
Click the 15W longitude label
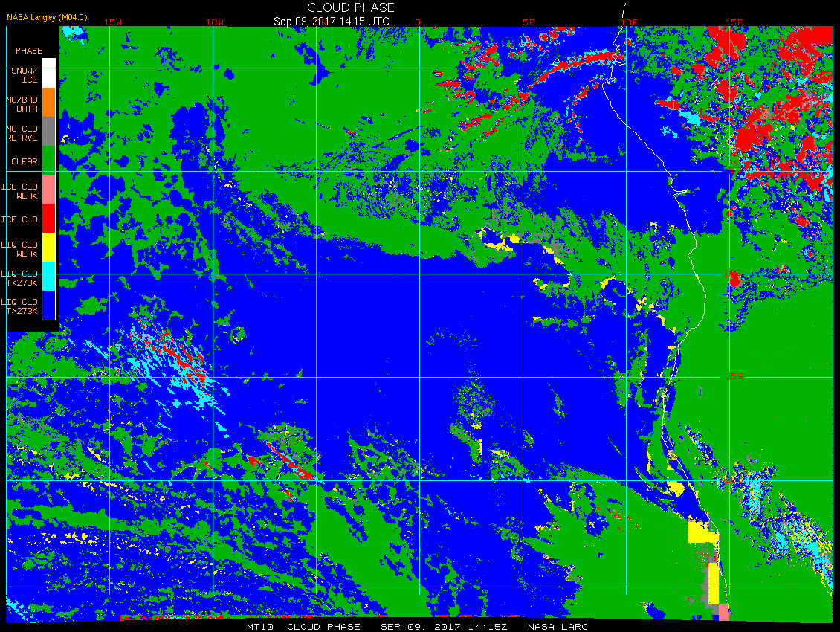pyautogui.click(x=112, y=22)
